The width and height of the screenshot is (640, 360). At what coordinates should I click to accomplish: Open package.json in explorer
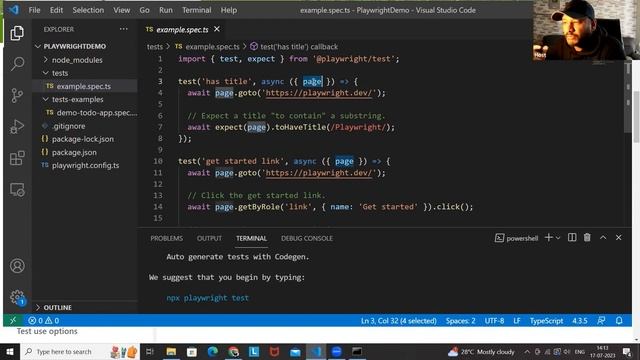[x=74, y=152]
